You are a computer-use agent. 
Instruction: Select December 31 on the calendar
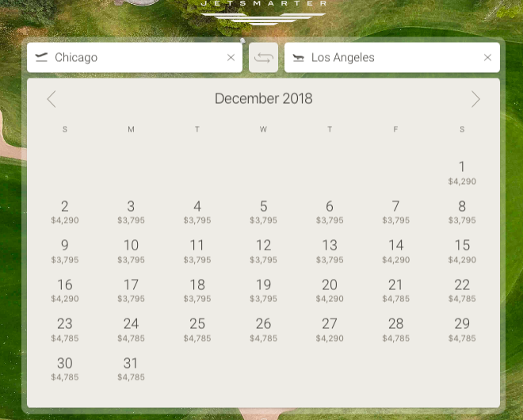[x=131, y=368]
